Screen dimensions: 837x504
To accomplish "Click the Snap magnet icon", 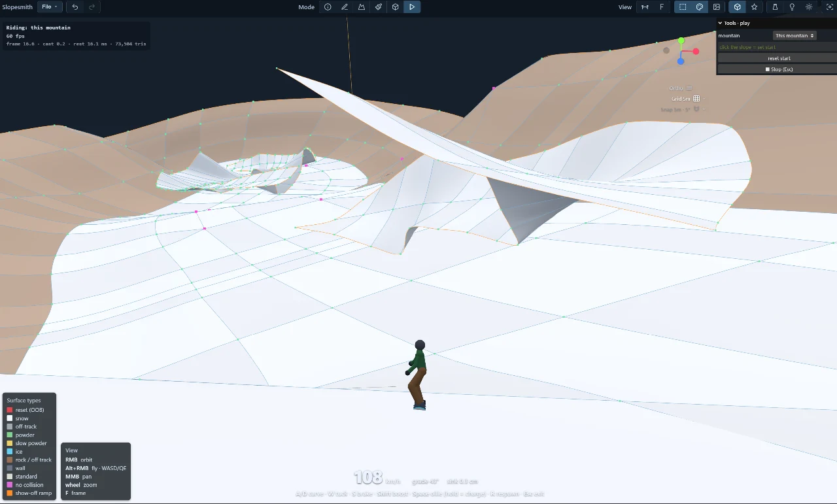I will tap(696, 109).
